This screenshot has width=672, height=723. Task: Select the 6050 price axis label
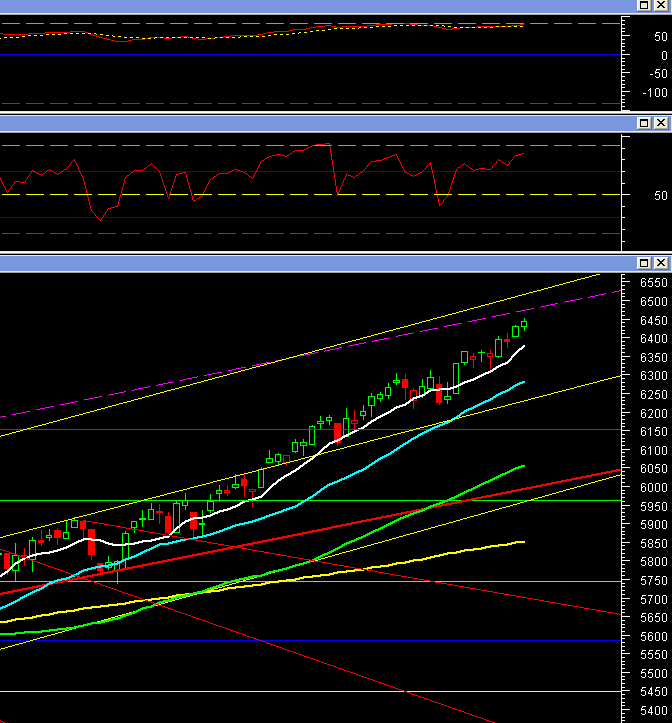[654, 469]
